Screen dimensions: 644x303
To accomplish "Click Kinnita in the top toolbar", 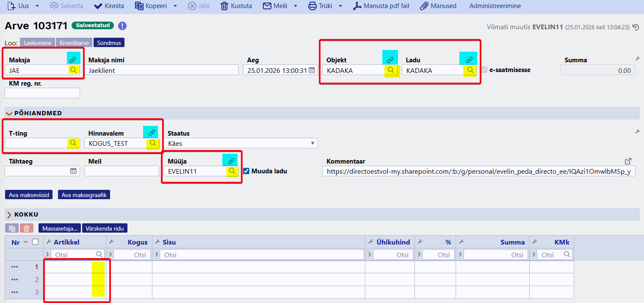I will coord(109,6).
